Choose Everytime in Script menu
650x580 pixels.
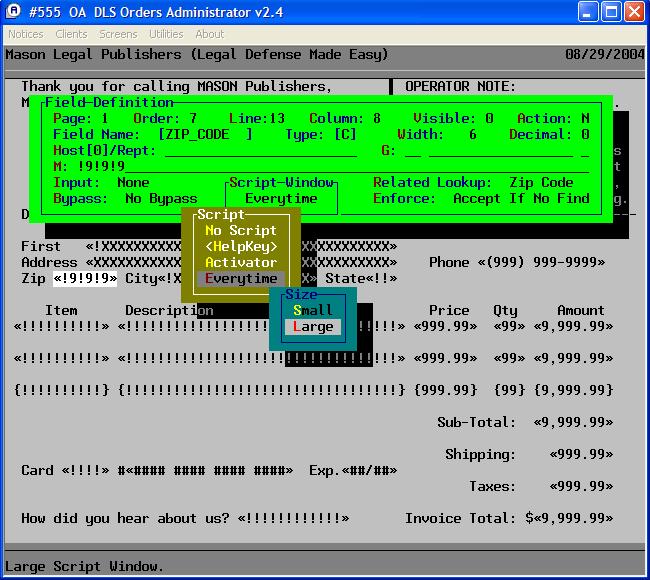pyautogui.click(x=241, y=279)
